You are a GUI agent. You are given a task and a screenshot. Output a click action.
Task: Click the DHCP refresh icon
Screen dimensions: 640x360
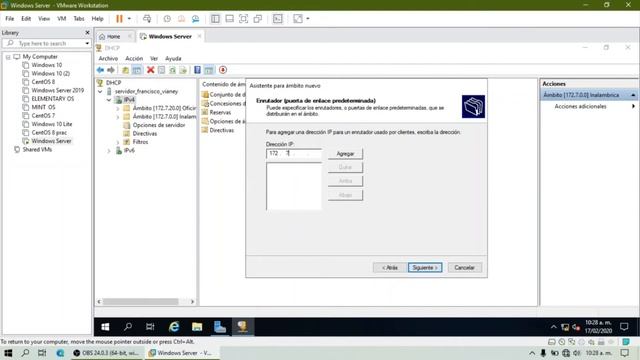point(172,70)
